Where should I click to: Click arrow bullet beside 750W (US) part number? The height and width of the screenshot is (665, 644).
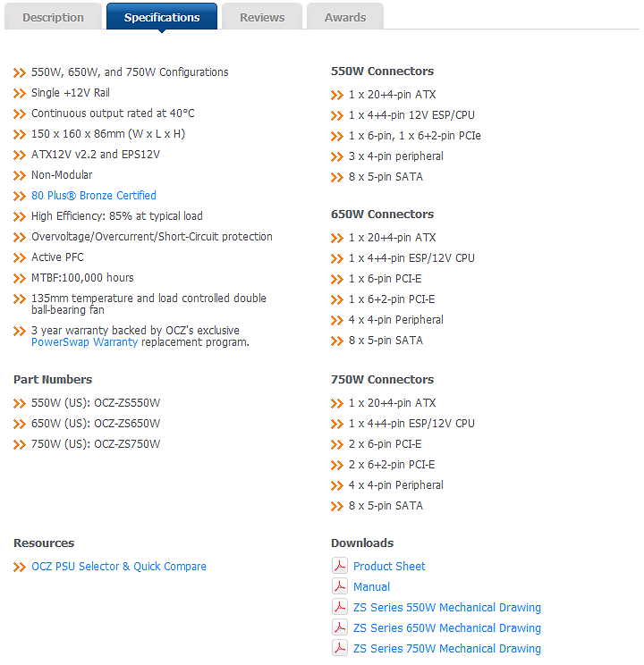click(20, 445)
